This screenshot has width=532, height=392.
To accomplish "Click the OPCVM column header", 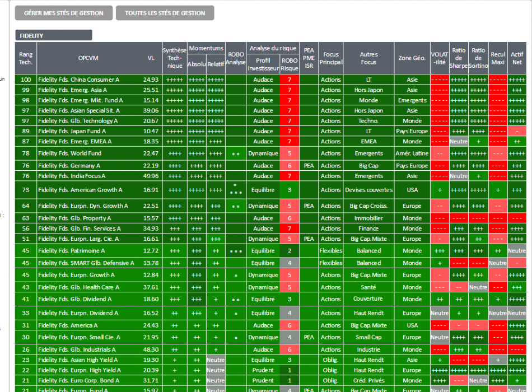I will [88, 58].
